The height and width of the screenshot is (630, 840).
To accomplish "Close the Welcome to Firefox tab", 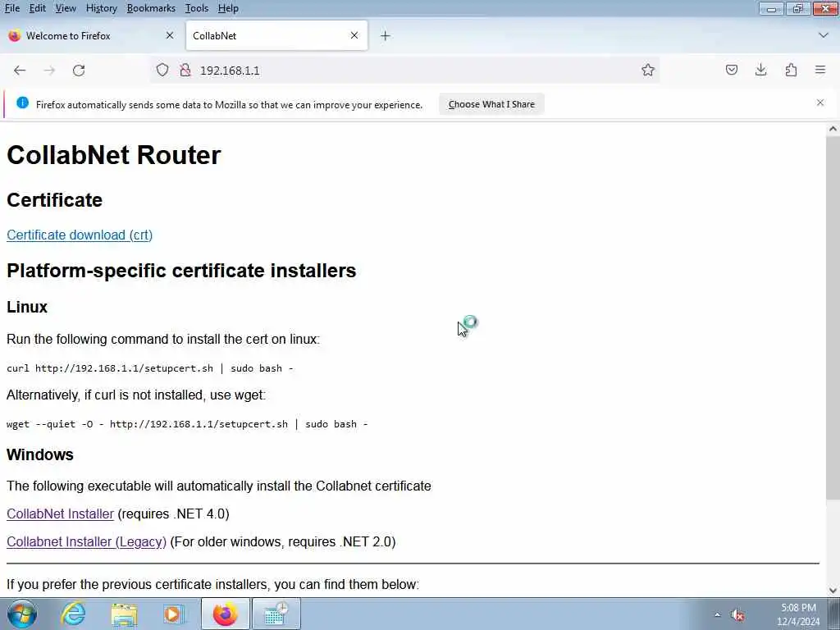I will pos(170,35).
